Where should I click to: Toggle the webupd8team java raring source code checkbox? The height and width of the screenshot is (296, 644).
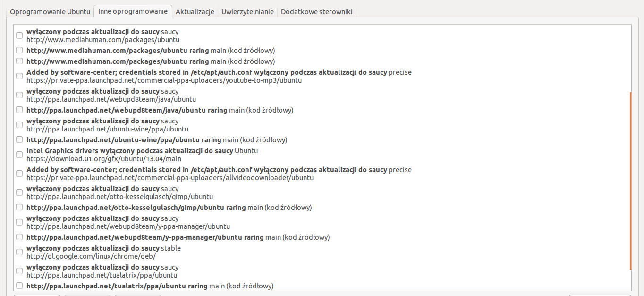click(x=19, y=110)
